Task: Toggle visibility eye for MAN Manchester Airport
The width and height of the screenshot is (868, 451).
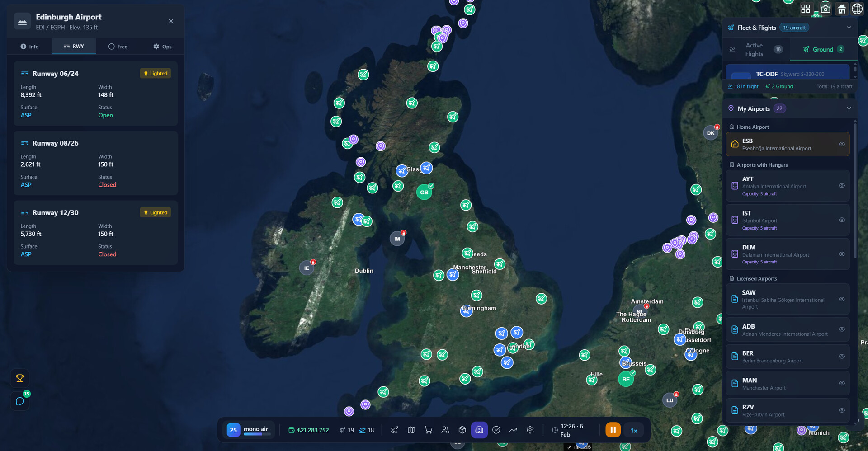Action: coord(842,383)
